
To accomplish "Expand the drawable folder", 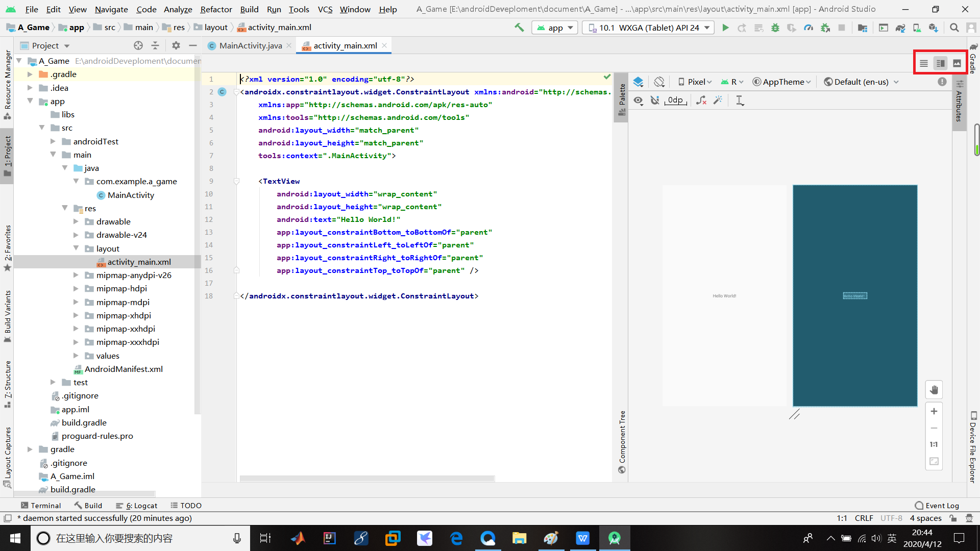I will pos(76,221).
